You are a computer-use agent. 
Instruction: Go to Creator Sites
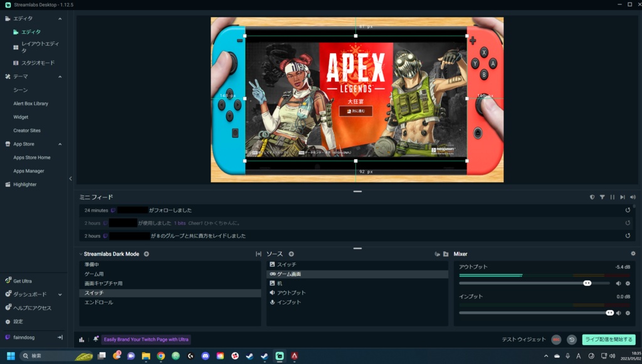click(27, 130)
